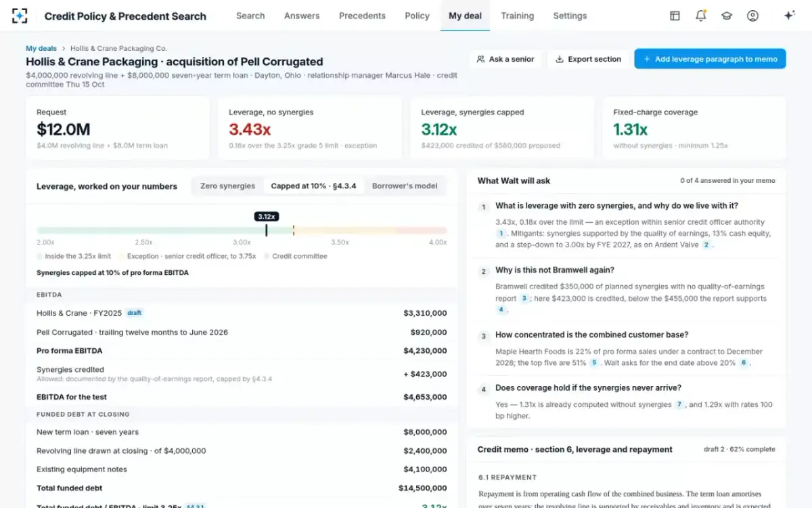Click Total funded debt $14,500,000 value
812x508 pixels.
tap(422, 488)
